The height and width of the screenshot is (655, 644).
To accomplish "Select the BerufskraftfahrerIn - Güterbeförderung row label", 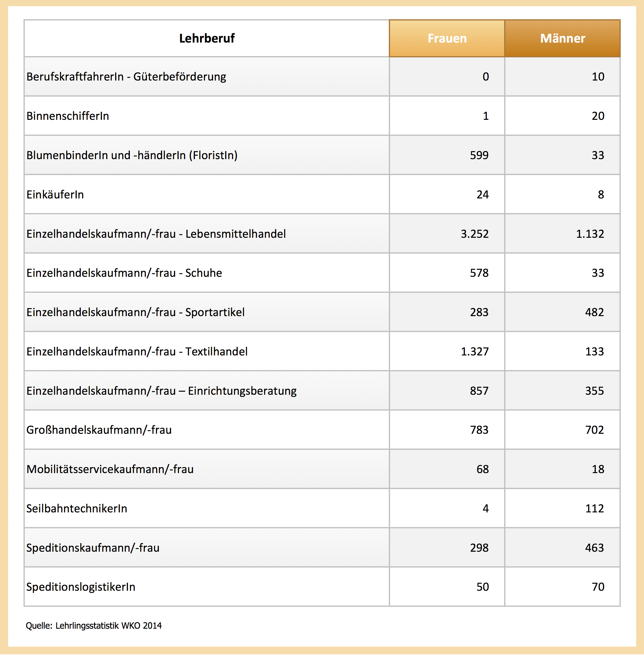I will tap(126, 77).
